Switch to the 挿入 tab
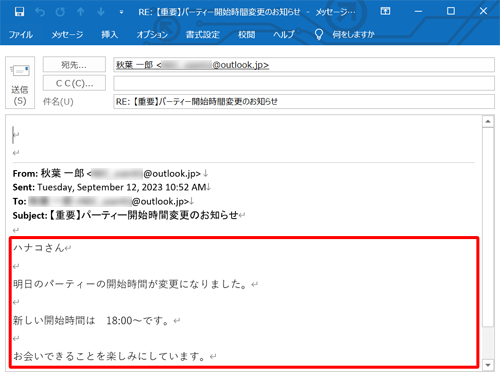 (x=110, y=34)
